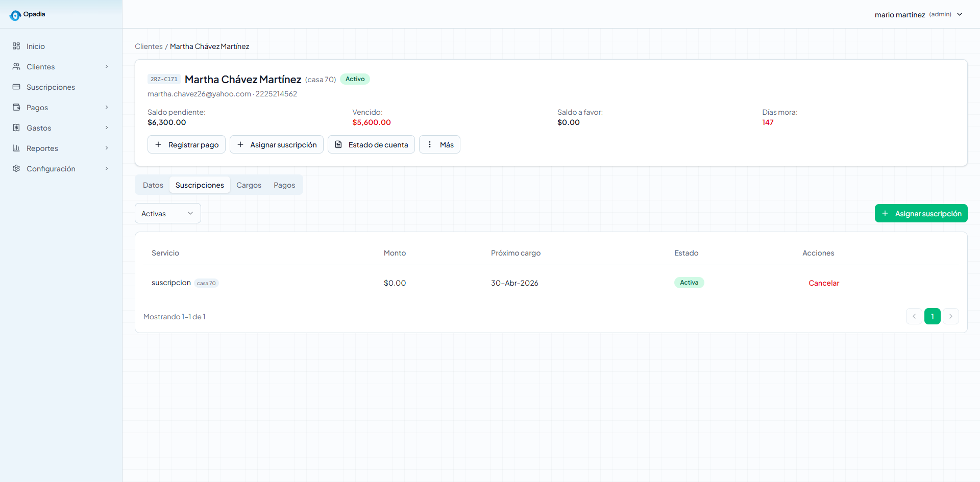This screenshot has width=980, height=482.
Task: Open the Activas filter dropdown
Action: pyautogui.click(x=168, y=213)
